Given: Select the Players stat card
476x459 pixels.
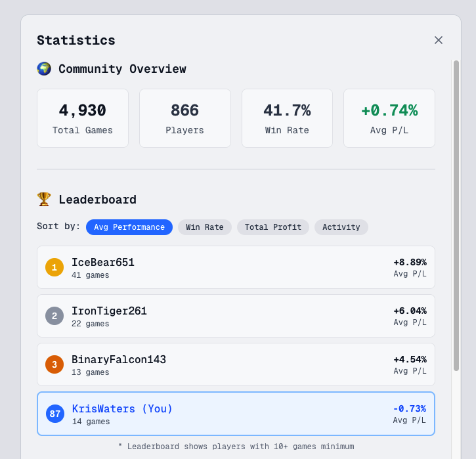Looking at the screenshot, I should coord(185,118).
